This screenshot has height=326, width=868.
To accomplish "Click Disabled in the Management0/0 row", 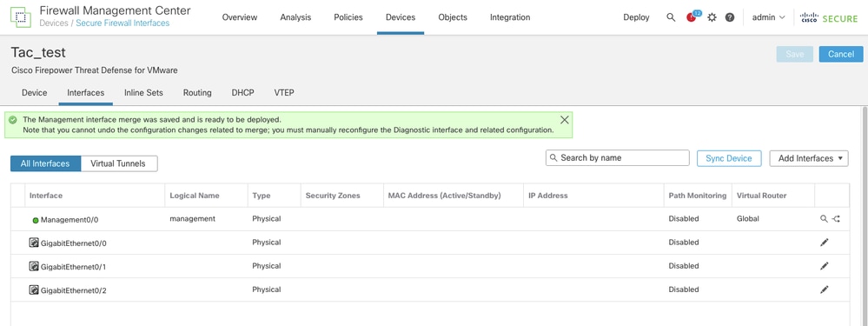I will pyautogui.click(x=684, y=218).
